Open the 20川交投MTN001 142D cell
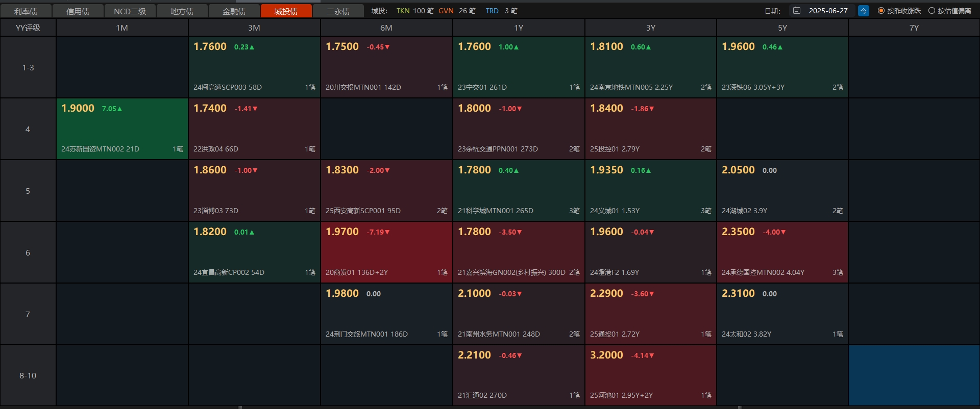 tap(386, 67)
